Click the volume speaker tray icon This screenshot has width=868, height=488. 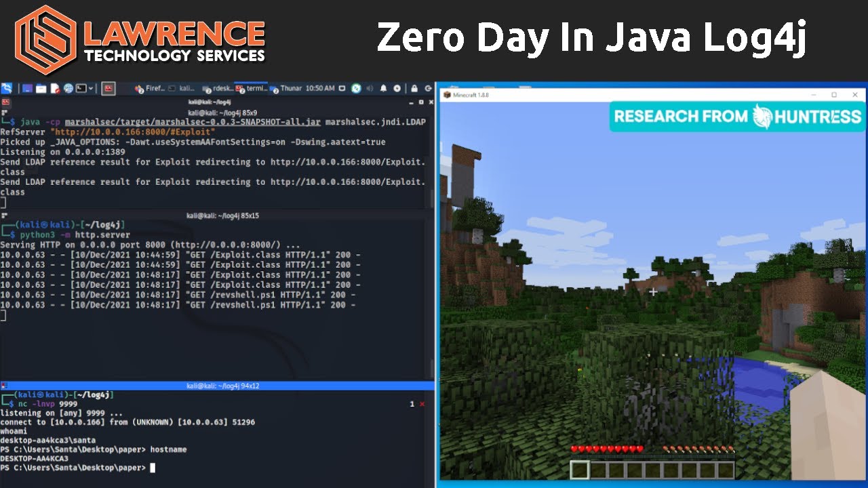370,88
